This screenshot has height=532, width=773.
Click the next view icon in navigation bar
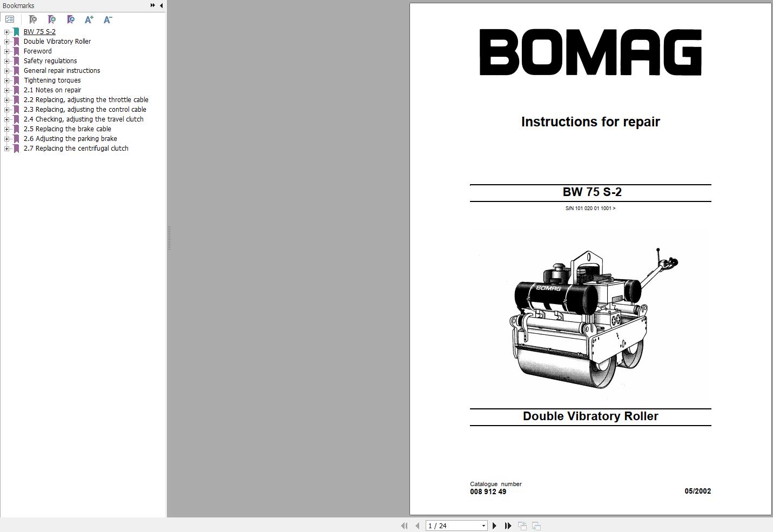pyautogui.click(x=536, y=526)
